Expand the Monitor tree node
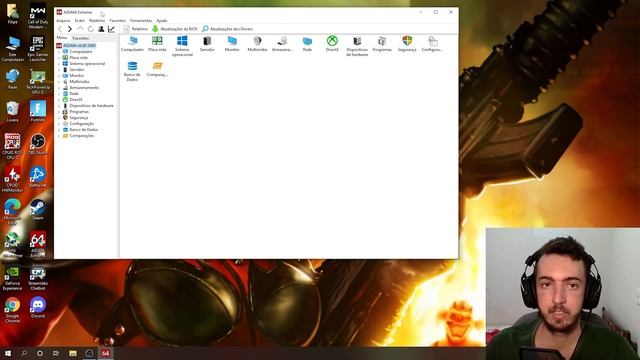Screen dimensions: 640x360 point(59,76)
